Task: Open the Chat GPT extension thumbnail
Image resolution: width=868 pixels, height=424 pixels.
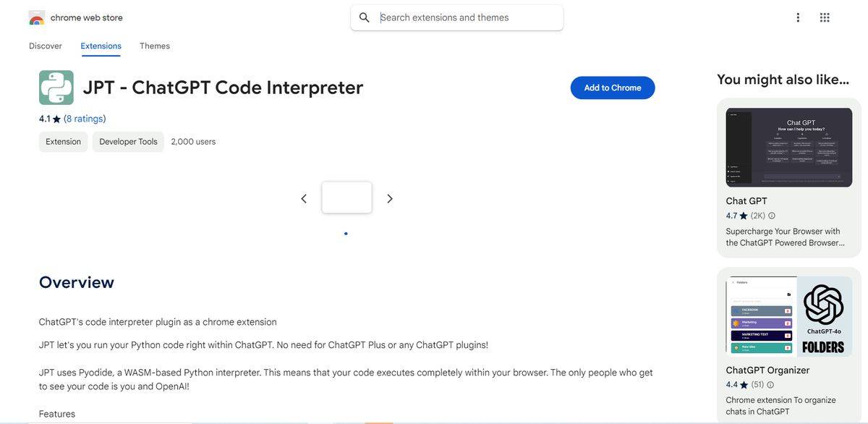Action: coord(788,148)
